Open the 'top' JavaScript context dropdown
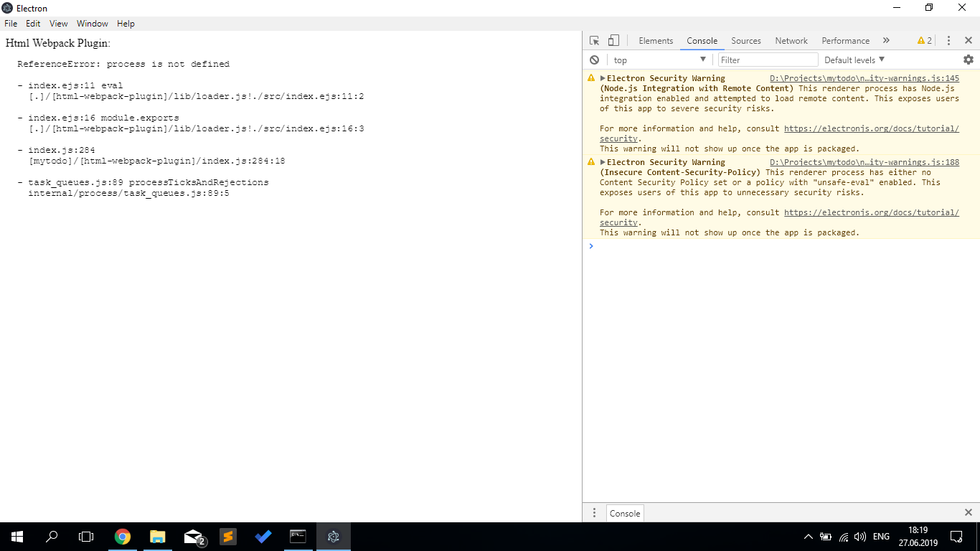Viewport: 980px width, 551px height. click(660, 60)
